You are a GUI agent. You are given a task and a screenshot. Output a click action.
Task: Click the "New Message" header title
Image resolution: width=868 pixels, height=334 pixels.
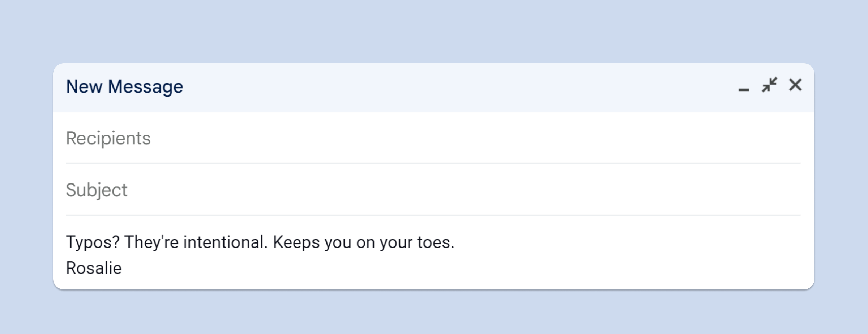[x=124, y=87]
